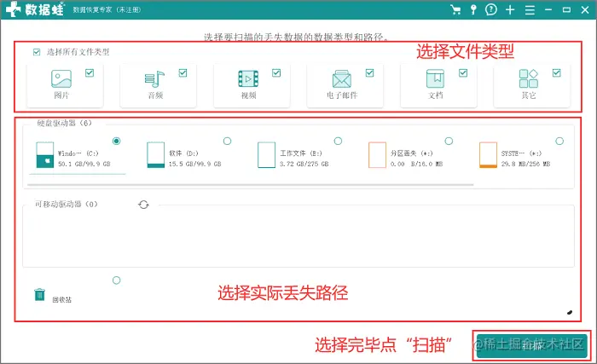The image size is (597, 364).
Task: Uncheck the 视频 checkbox
Action: (276, 72)
